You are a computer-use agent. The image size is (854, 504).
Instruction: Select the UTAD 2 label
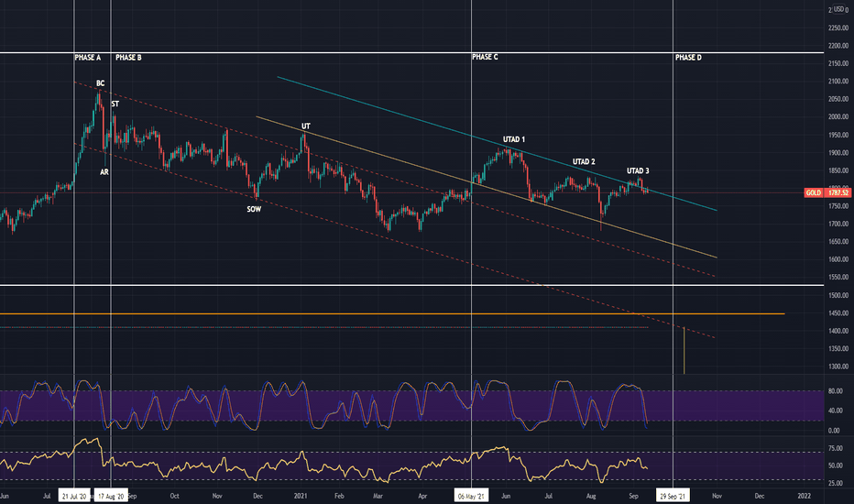tap(584, 162)
